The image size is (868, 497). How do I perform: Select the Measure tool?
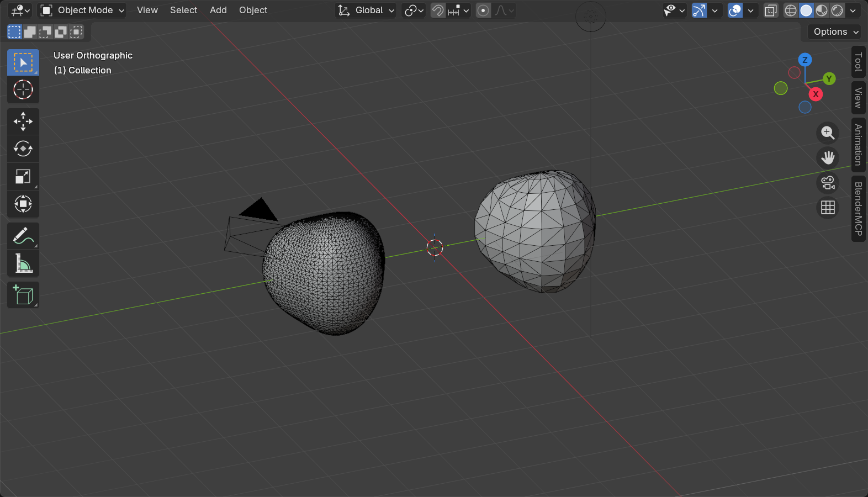(23, 263)
